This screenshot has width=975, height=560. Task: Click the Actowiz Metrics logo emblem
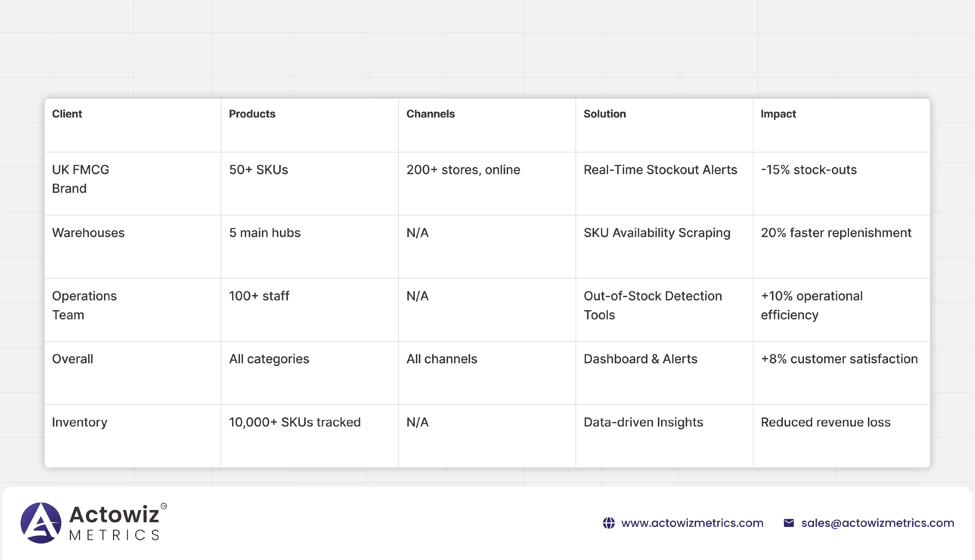(x=41, y=523)
